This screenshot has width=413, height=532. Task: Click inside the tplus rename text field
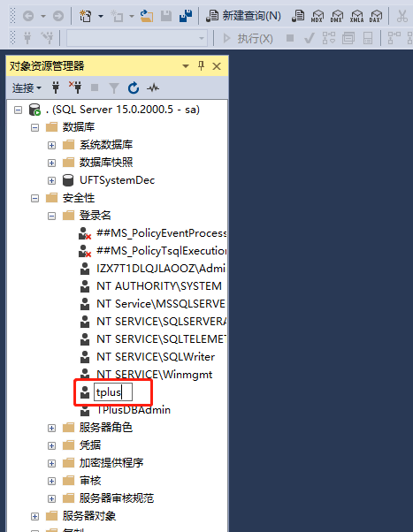click(x=113, y=392)
